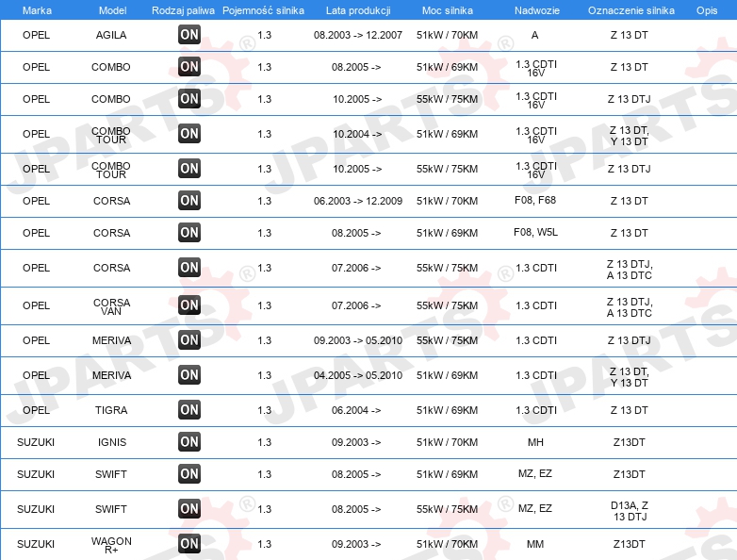Click body code MM in WAGON R+ row
Screen dimensions: 737x560
535,544
